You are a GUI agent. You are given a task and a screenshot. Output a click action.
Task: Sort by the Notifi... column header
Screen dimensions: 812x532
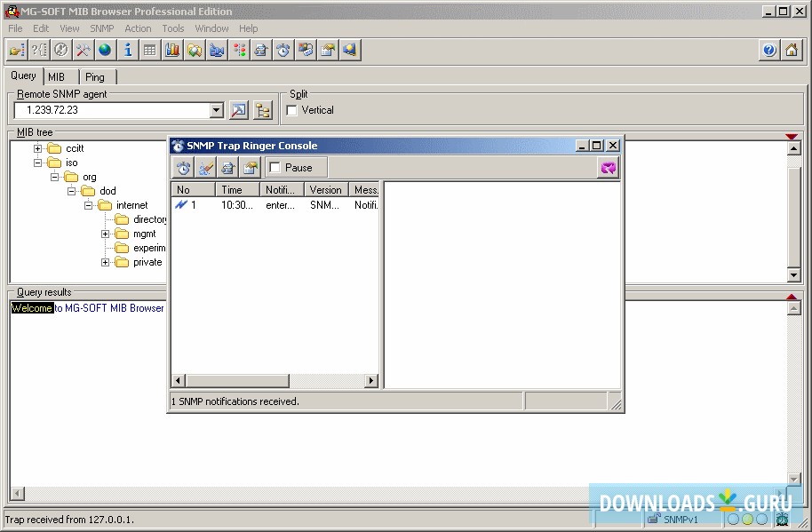point(282,190)
